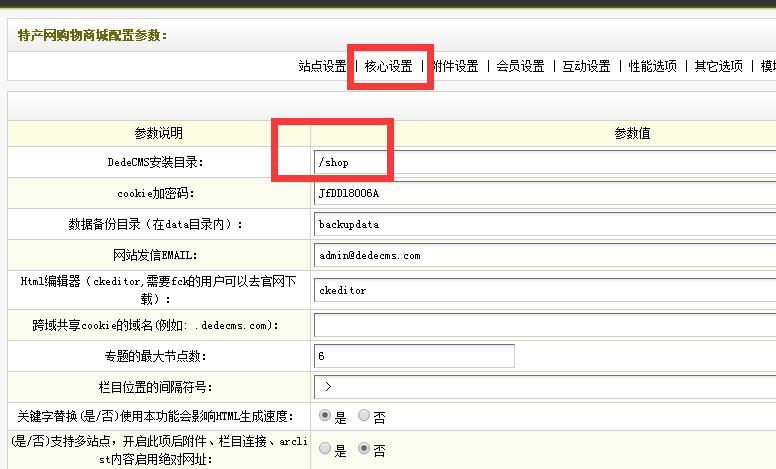
Task: Switch to the 核心设置 tab
Action: (x=388, y=66)
